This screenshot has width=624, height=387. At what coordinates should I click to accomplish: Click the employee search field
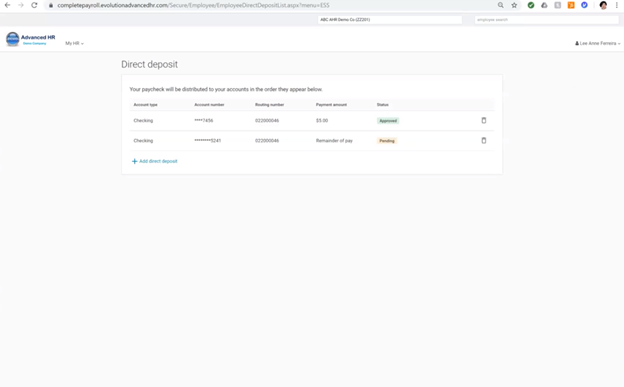pos(546,20)
